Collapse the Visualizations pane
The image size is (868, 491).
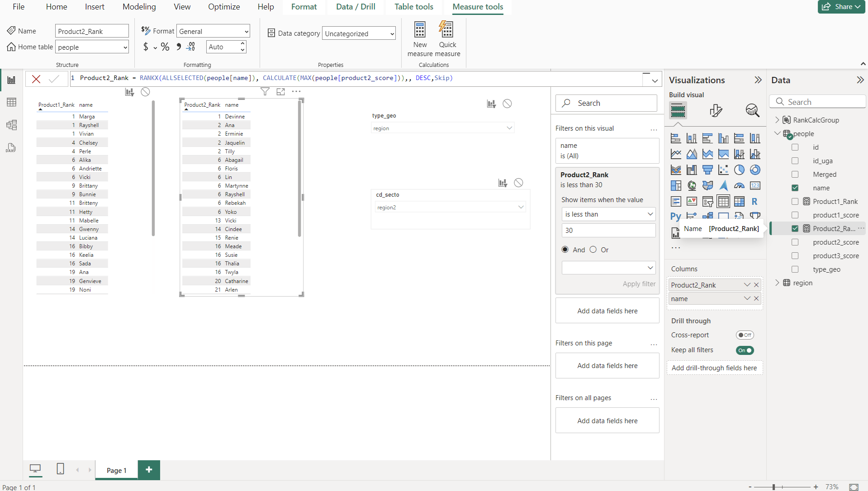pos(758,80)
